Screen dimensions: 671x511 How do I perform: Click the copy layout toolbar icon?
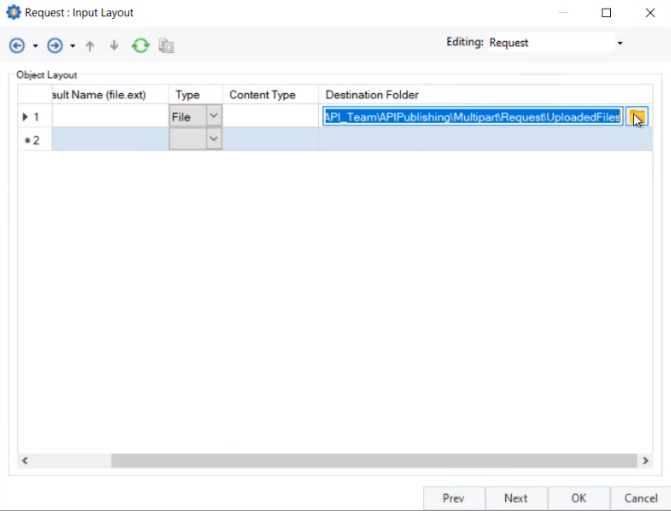[x=166, y=45]
